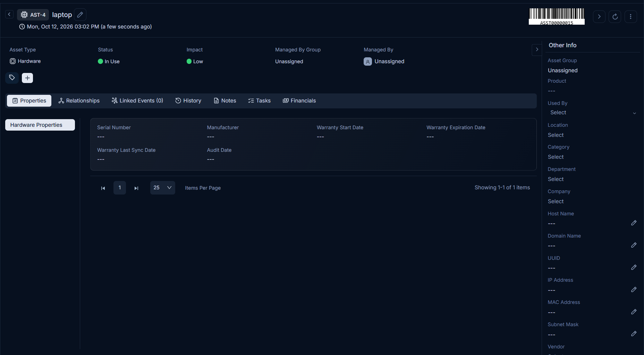Go to next asset arrow button
The width and height of the screenshot is (644, 355).
599,16
